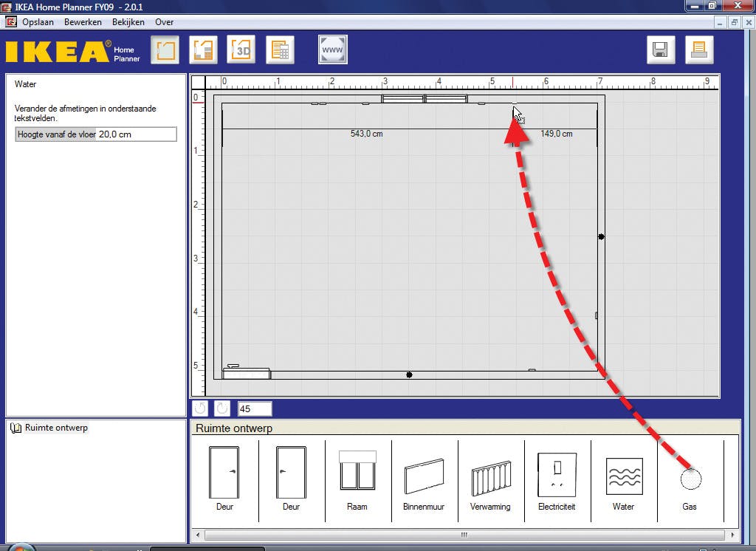Select the first Deur door item
756x551 pixels.
(224, 478)
